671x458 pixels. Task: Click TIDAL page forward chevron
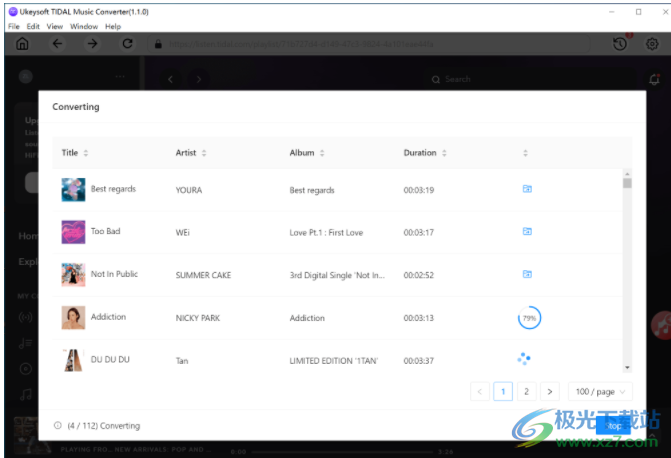point(199,79)
